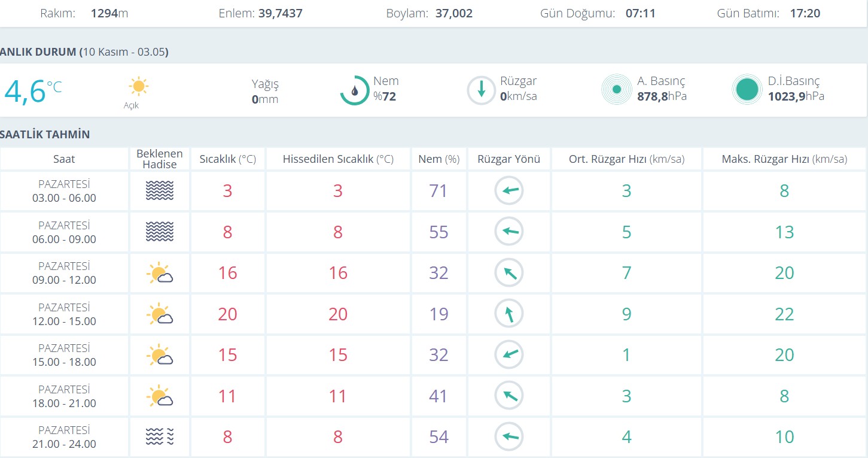
Task: Click the Beklenen Hadise column header
Action: (x=159, y=159)
